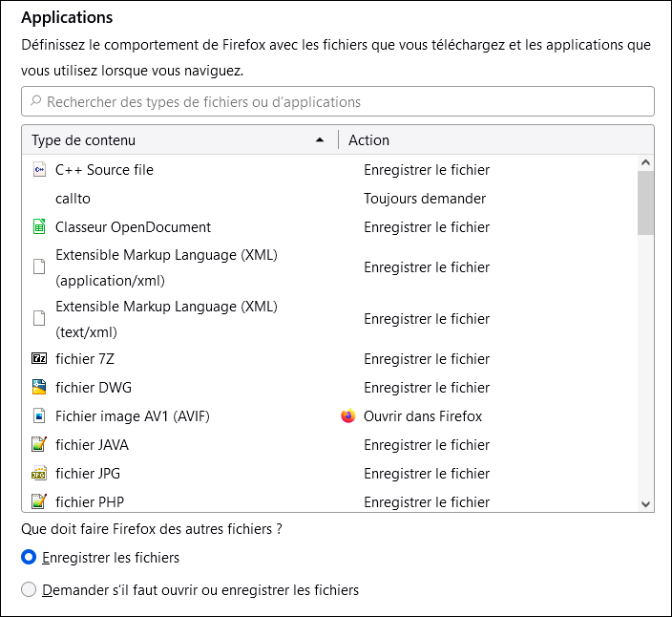Click the fichier DWG icon
The height and width of the screenshot is (617, 672).
click(39, 387)
